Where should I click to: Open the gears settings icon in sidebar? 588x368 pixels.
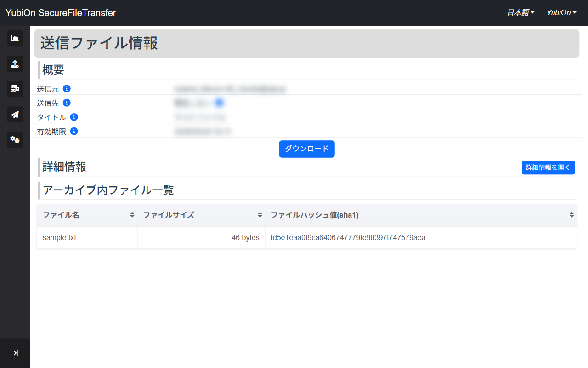(x=15, y=140)
